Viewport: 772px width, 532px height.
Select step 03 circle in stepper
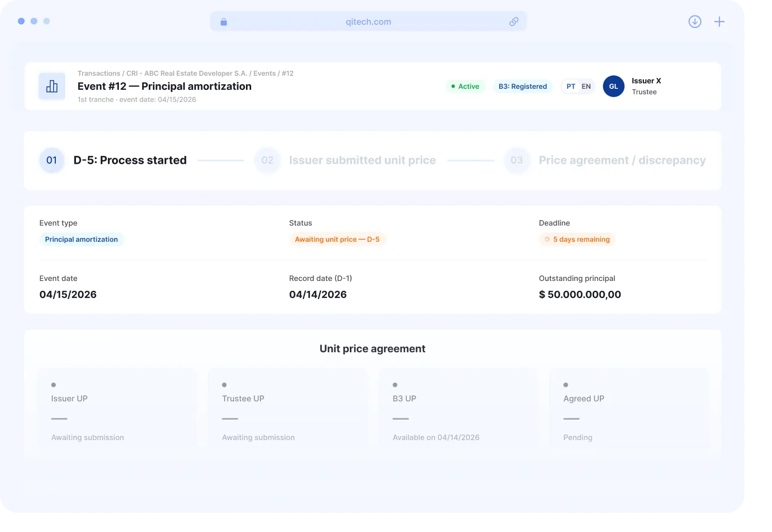517,160
